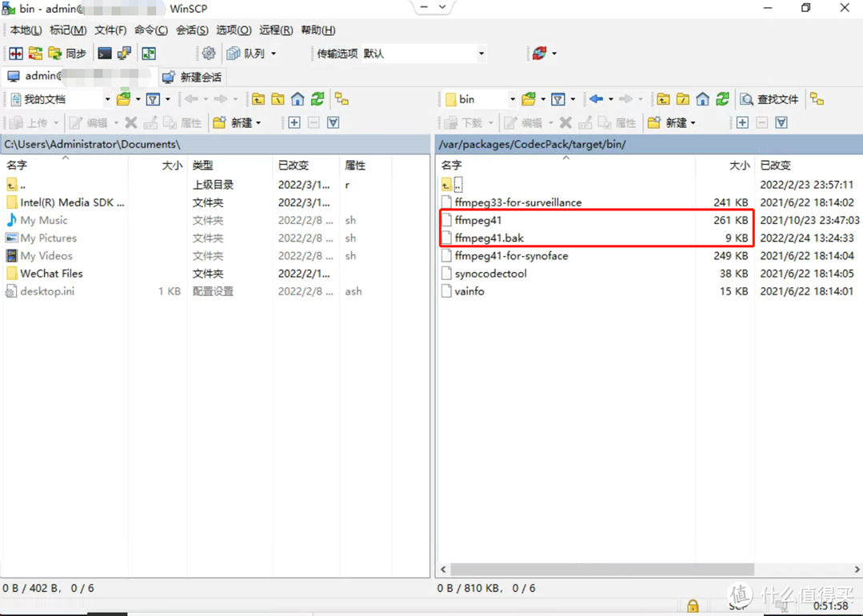
Task: Expand remote back history dropdown arrow
Action: 611,99
